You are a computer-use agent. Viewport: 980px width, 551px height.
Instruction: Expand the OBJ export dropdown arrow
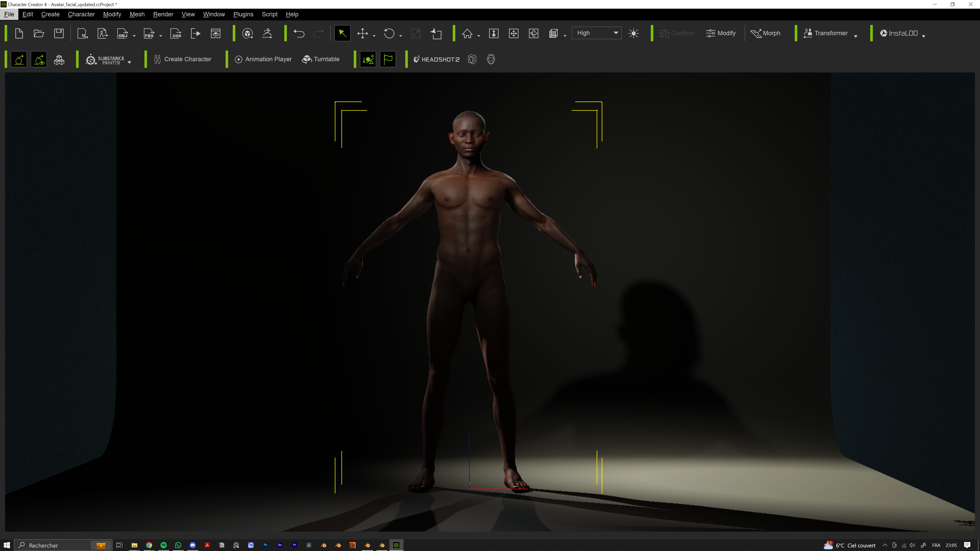pos(134,36)
